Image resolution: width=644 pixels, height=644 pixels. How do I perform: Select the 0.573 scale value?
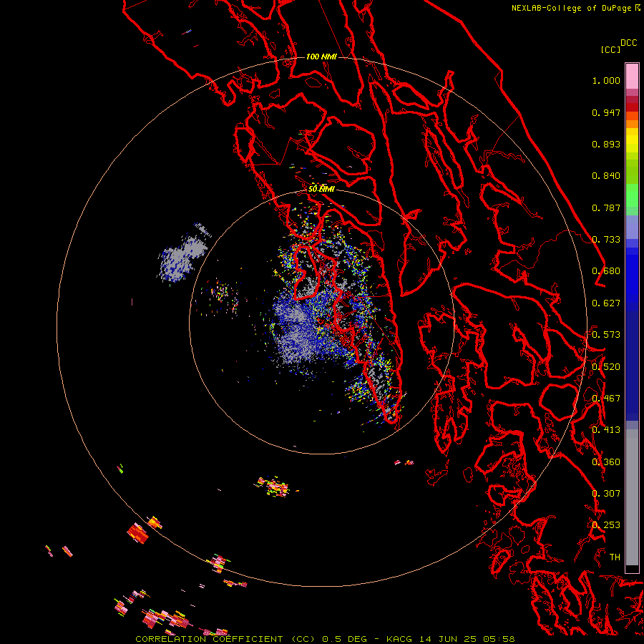pos(606,335)
